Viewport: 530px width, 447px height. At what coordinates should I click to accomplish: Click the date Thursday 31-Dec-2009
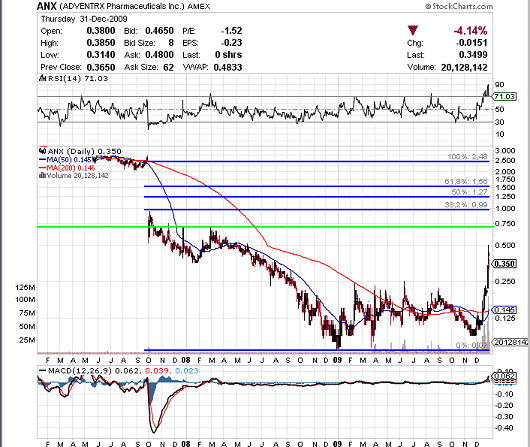pyautogui.click(x=84, y=19)
